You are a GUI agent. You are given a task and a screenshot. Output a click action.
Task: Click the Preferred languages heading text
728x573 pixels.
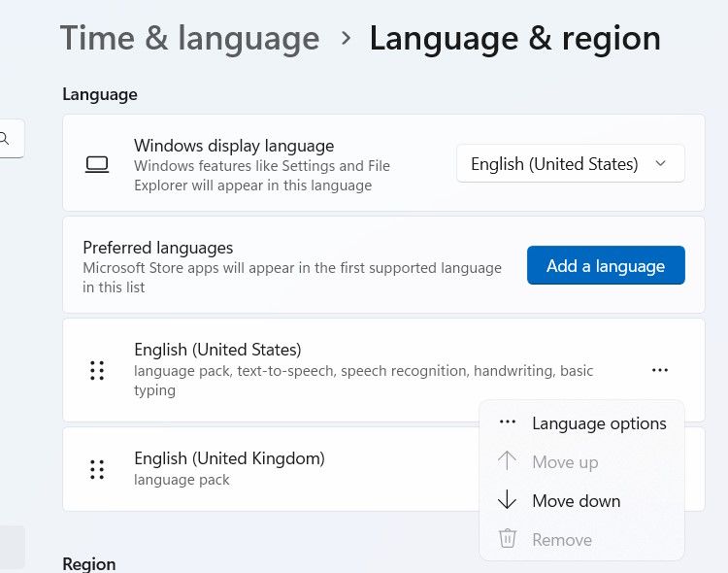click(157, 248)
